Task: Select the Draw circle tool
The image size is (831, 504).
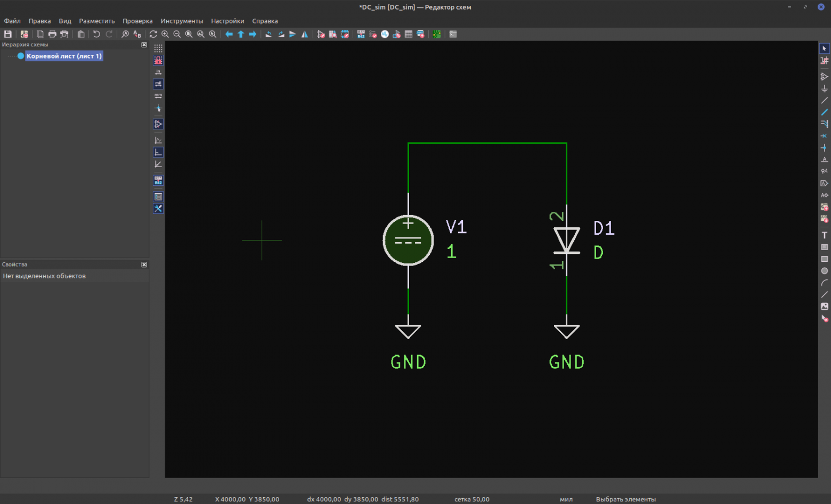Action: (824, 271)
